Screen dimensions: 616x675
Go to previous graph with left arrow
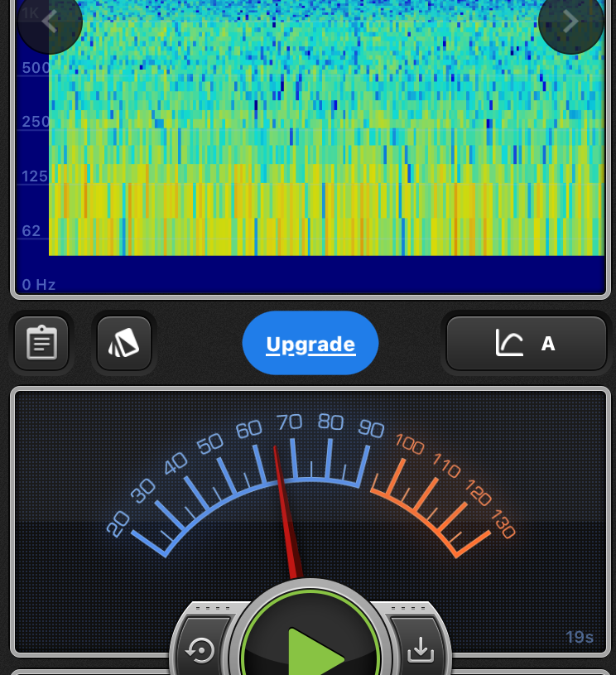[x=49, y=22]
